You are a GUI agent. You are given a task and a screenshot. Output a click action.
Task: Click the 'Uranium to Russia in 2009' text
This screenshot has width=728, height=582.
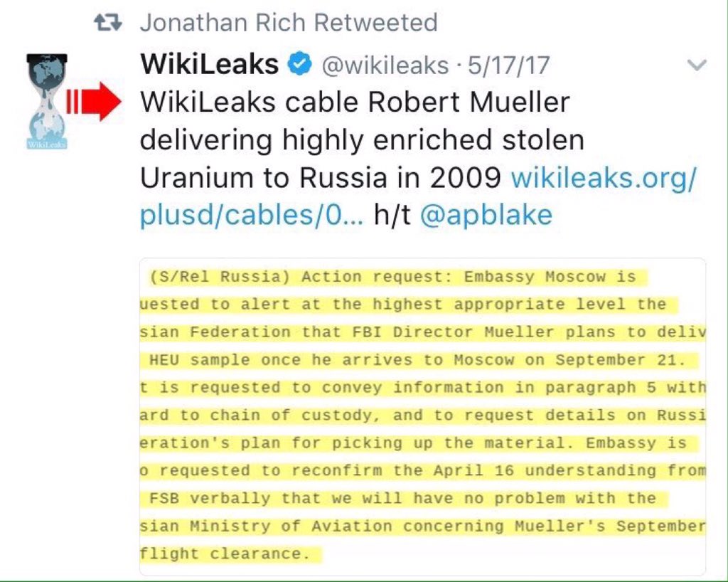pos(321,179)
